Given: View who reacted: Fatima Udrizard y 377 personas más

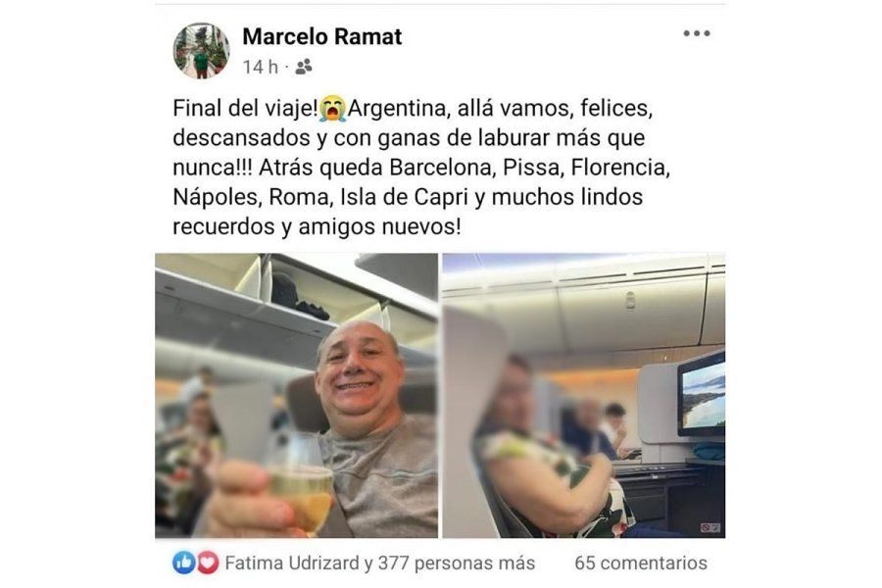Looking at the screenshot, I should [x=379, y=563].
